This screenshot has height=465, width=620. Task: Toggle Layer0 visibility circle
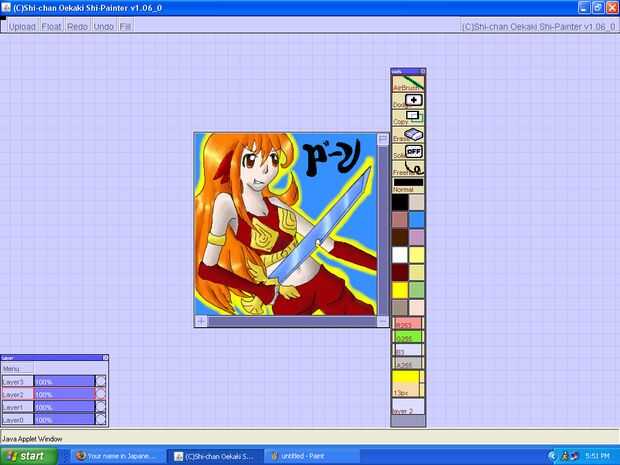[101, 420]
